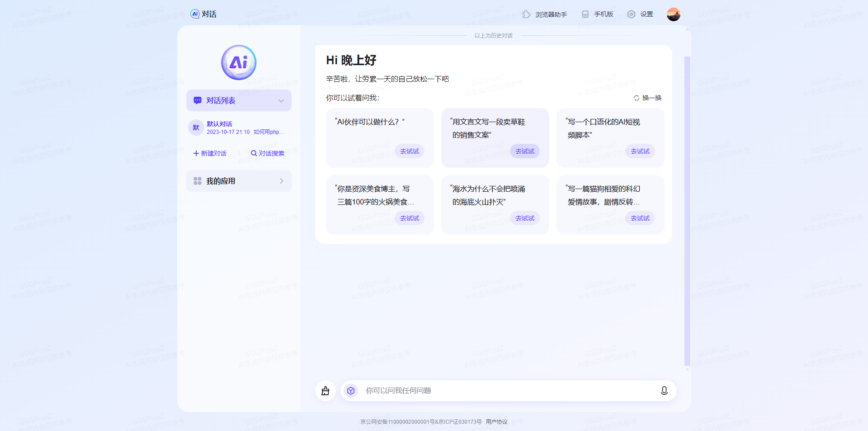Click the user profile avatar

pos(673,14)
